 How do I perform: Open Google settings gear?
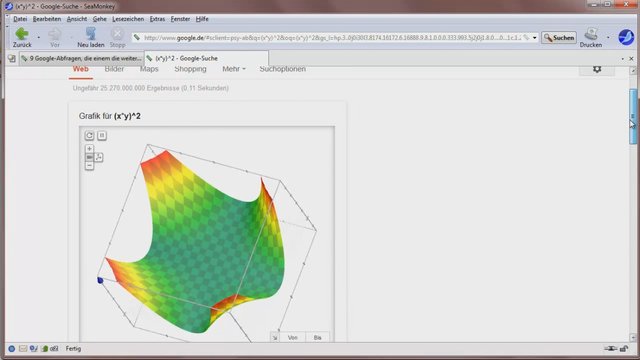coord(597,69)
